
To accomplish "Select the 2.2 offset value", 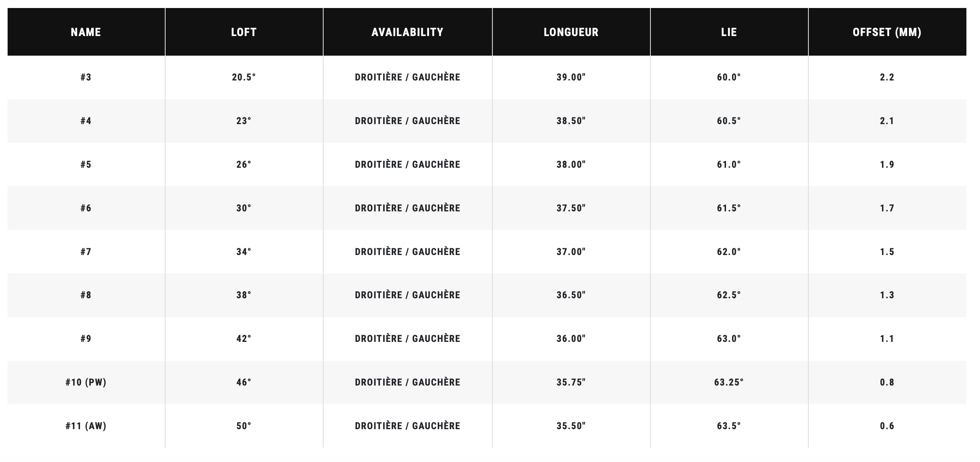I will pyautogui.click(x=887, y=77).
